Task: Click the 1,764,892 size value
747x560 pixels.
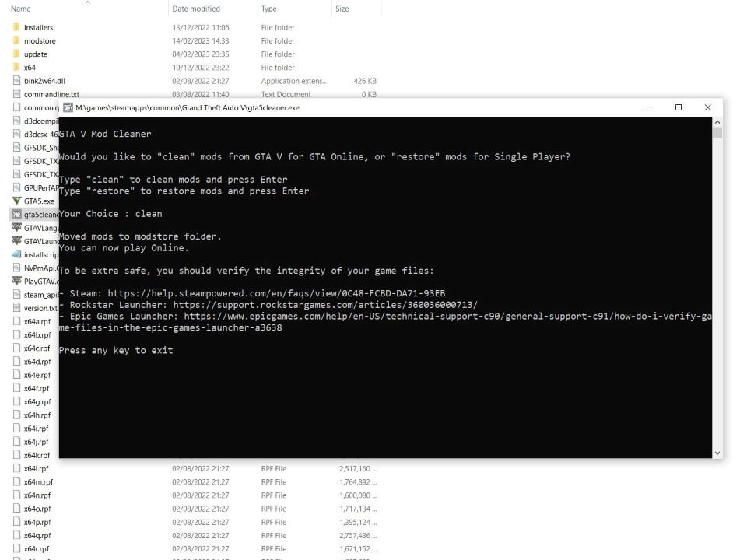Action: pos(358,482)
